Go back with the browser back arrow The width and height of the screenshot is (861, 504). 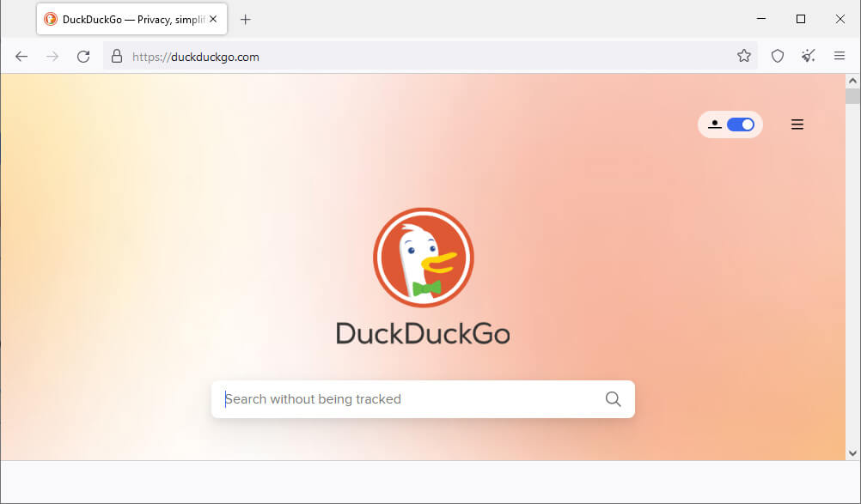(x=21, y=57)
